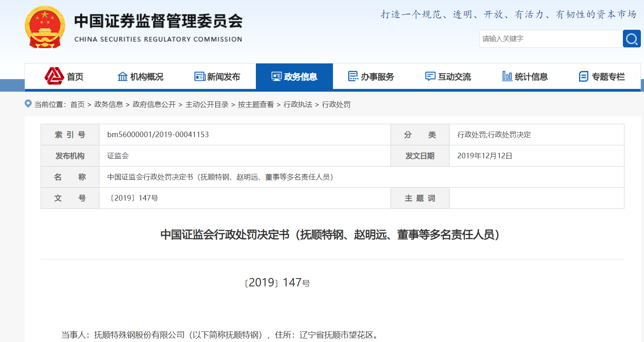Click the 机构概况 building icon

(122, 76)
